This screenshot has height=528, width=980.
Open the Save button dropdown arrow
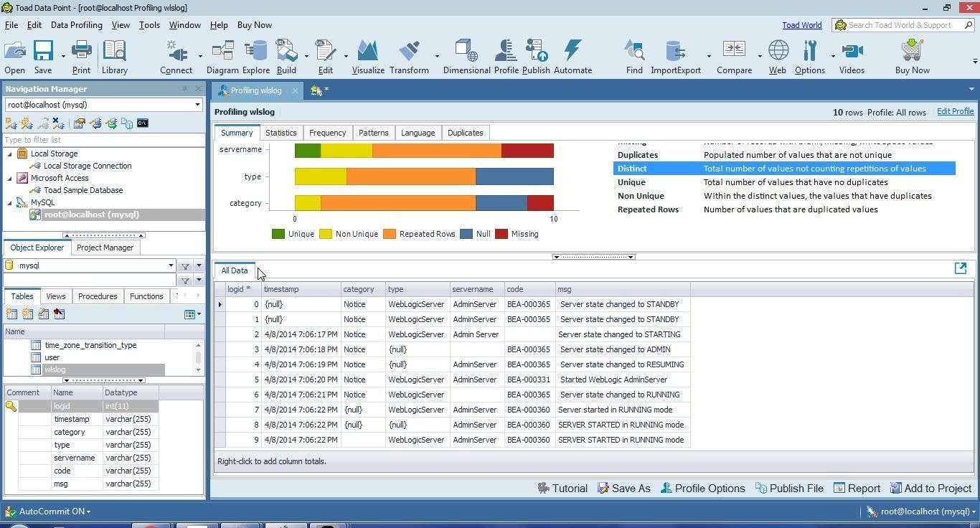63,57
